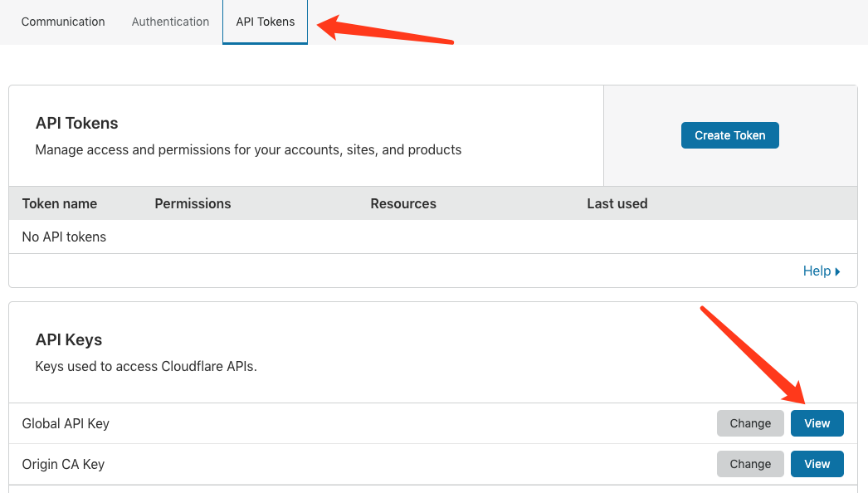Click 'Manage access and permissions' description text

248,149
